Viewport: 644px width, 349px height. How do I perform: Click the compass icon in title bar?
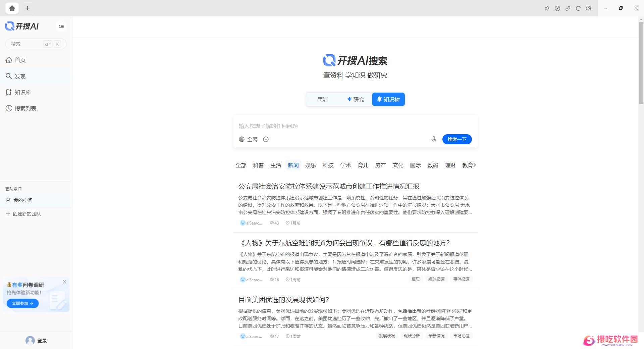click(x=557, y=8)
